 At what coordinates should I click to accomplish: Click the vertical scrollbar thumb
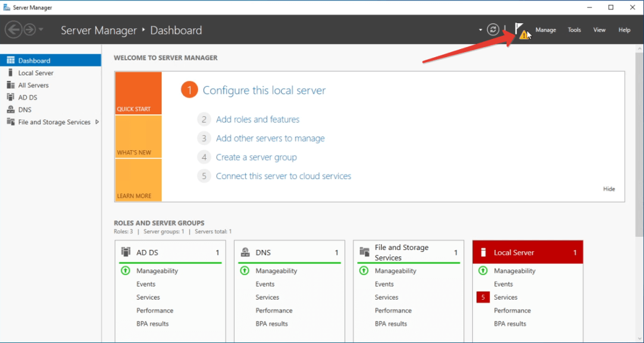click(x=640, y=144)
